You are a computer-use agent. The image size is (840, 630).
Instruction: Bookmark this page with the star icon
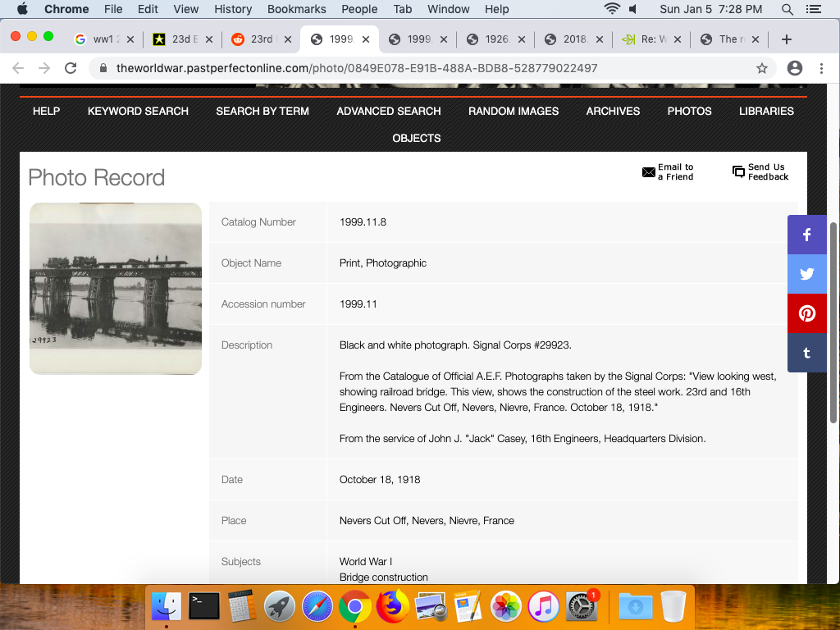click(762, 68)
